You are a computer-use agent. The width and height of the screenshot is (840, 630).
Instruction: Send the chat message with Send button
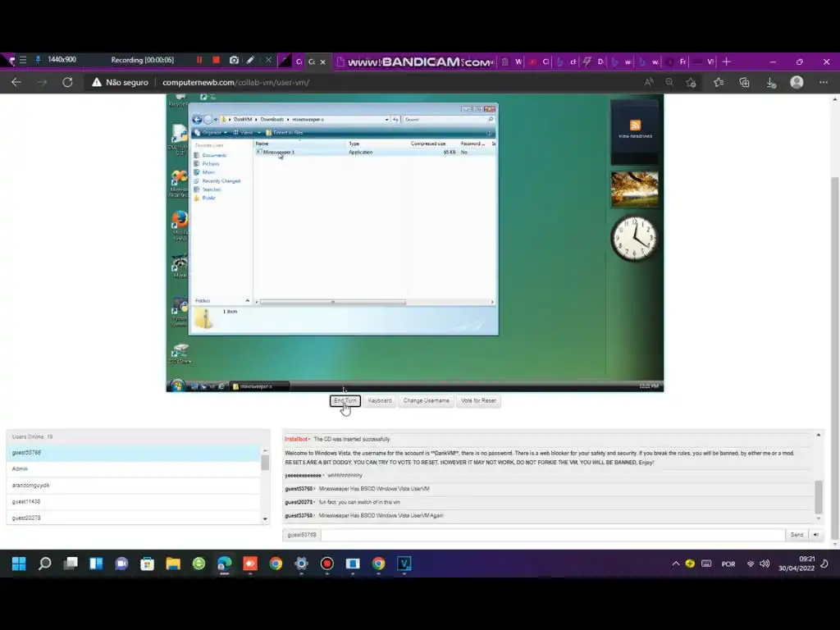(797, 535)
